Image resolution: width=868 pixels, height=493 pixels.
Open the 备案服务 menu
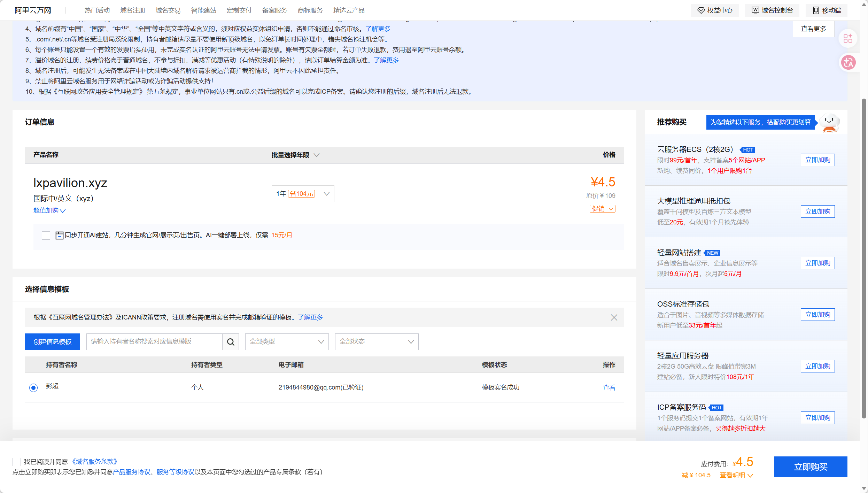275,10
